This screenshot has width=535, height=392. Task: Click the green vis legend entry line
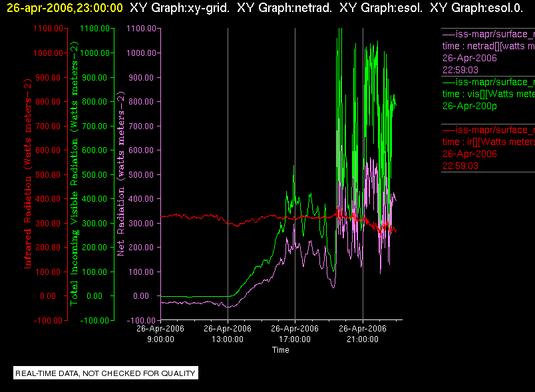pos(488,82)
